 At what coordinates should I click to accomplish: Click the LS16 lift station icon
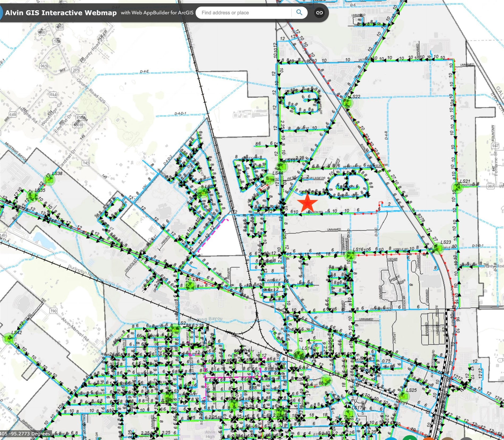[350, 256]
